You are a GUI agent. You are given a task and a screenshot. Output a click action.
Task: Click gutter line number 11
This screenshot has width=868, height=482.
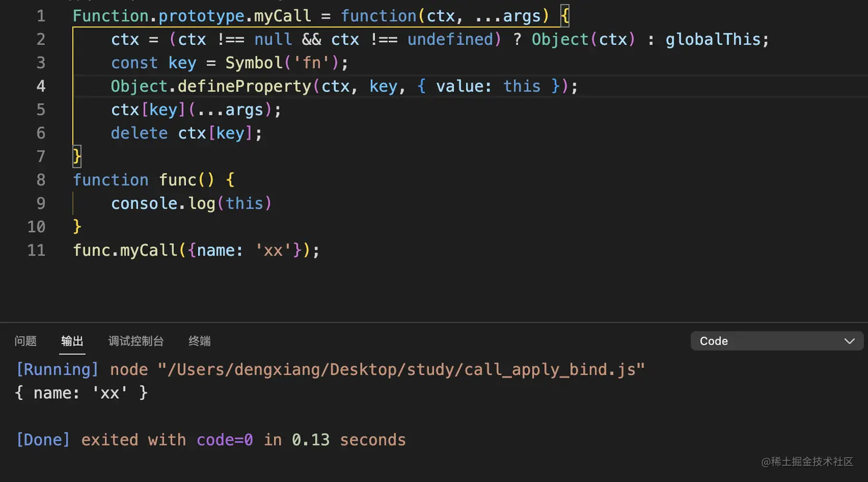pos(36,250)
